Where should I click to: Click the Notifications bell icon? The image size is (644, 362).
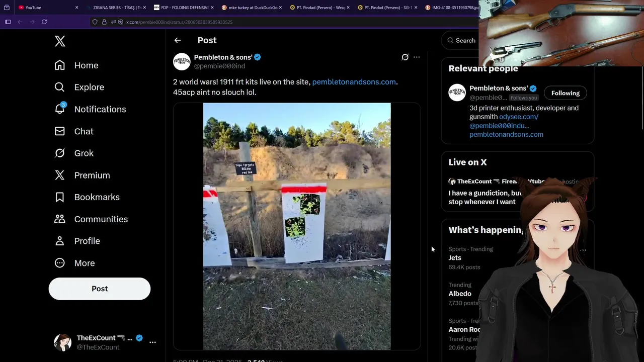click(x=59, y=109)
